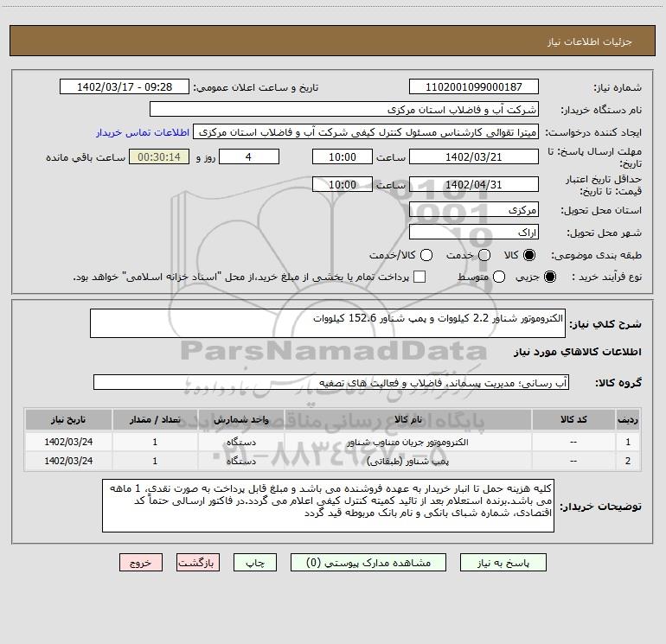Click the countdown timer 00:30:14
The width and height of the screenshot is (666, 644).
click(x=159, y=156)
